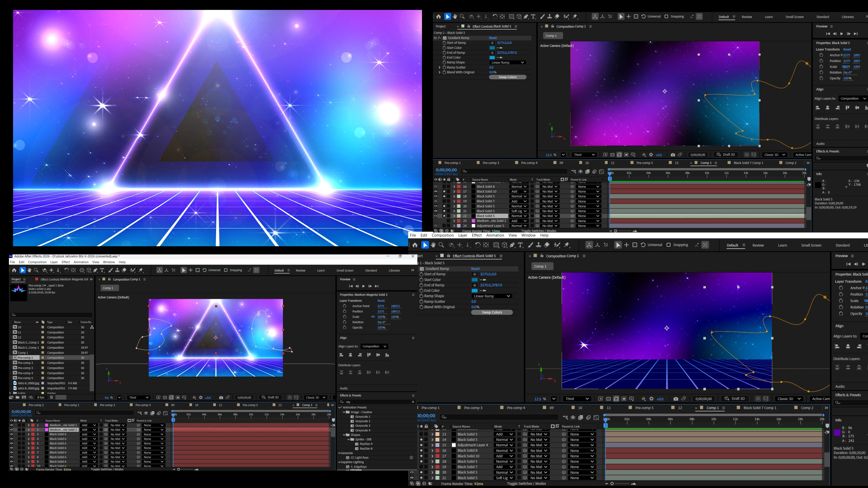Toggle visibility of layer 24 Adjustment Layer 5
The height and width of the screenshot is (488, 868).
(x=436, y=226)
